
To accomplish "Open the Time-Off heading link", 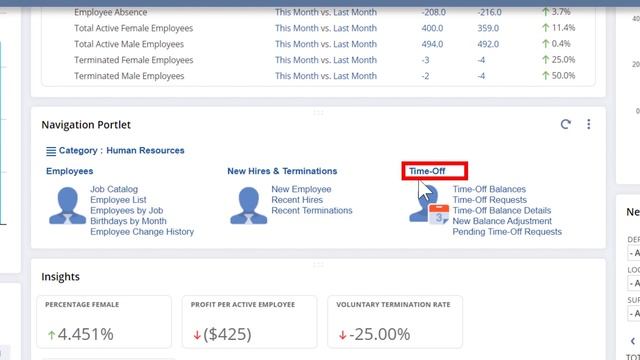I will [427, 171].
